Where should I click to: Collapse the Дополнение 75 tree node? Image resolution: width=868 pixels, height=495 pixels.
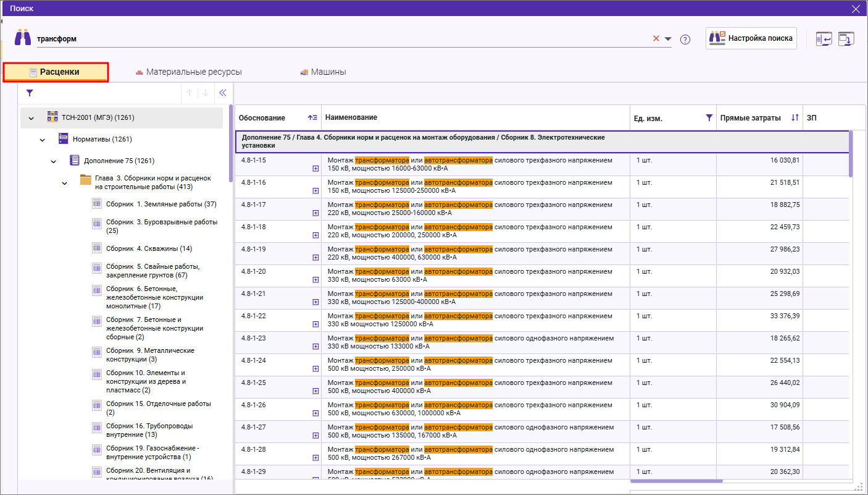tap(54, 161)
